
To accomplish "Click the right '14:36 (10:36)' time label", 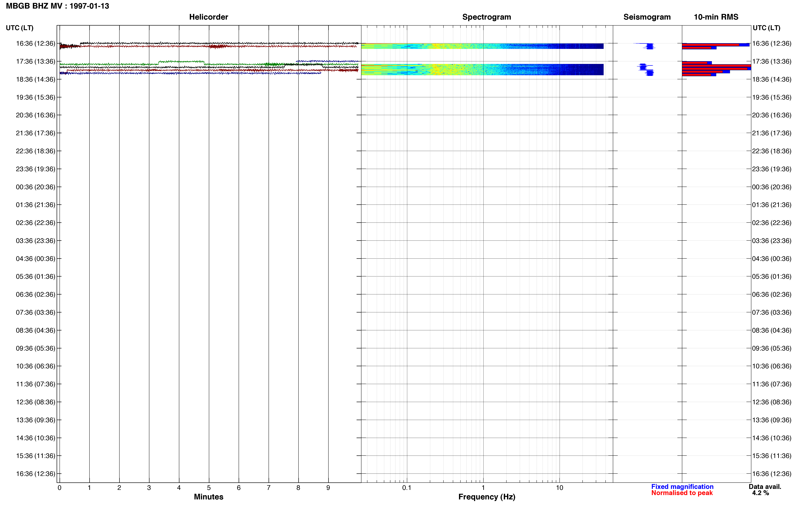I will 772,438.
